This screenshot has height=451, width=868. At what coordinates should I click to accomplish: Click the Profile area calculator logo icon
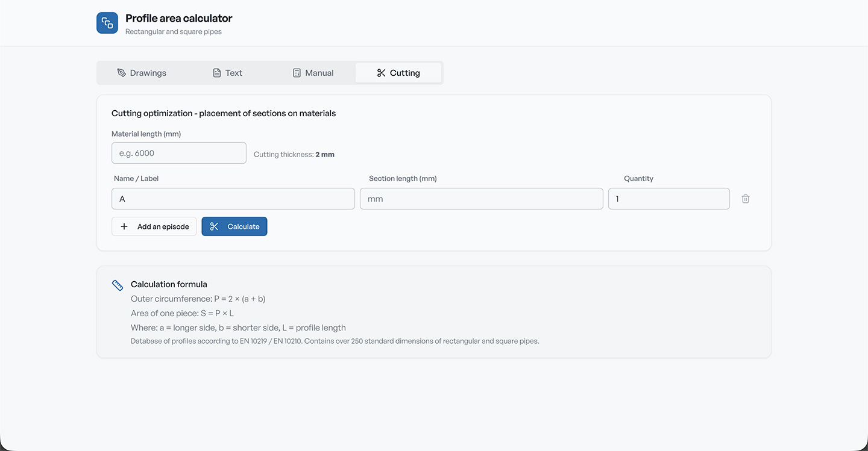click(107, 23)
